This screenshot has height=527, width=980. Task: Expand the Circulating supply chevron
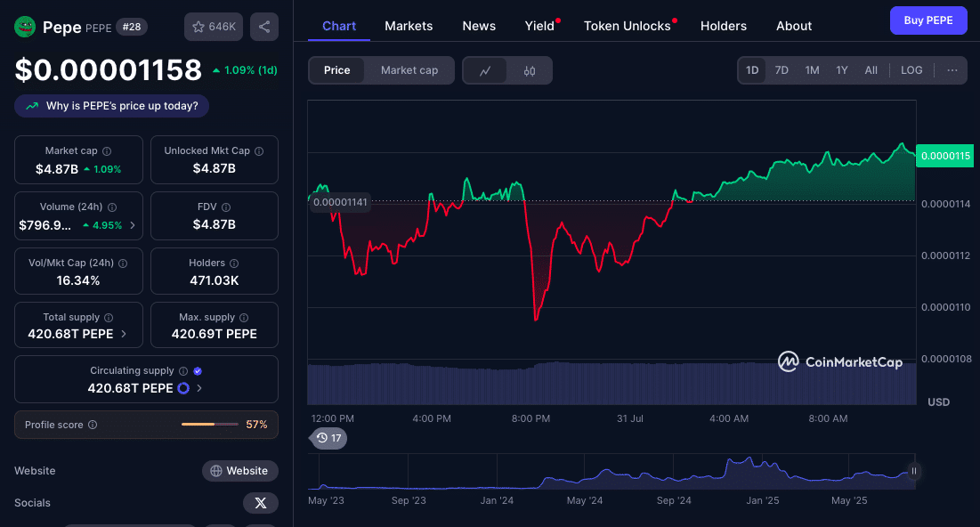(199, 388)
